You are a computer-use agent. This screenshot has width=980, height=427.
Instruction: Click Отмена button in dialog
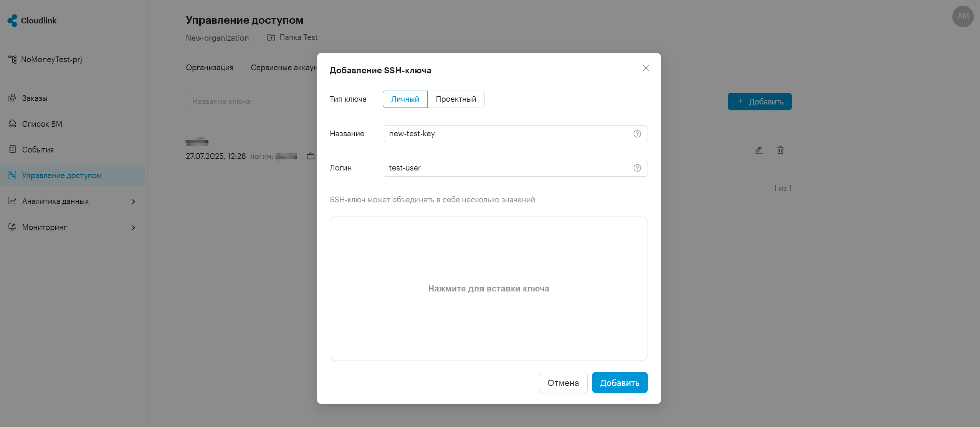point(563,382)
